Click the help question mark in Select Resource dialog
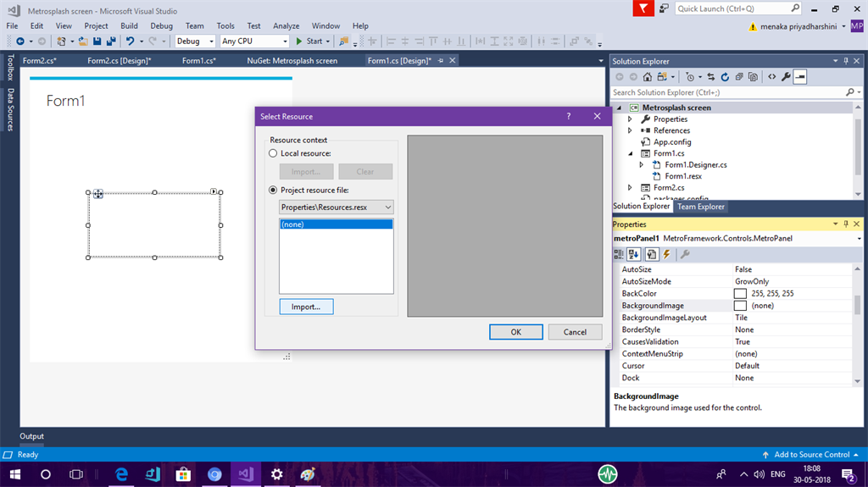Image resolution: width=868 pixels, height=487 pixels. pos(569,116)
